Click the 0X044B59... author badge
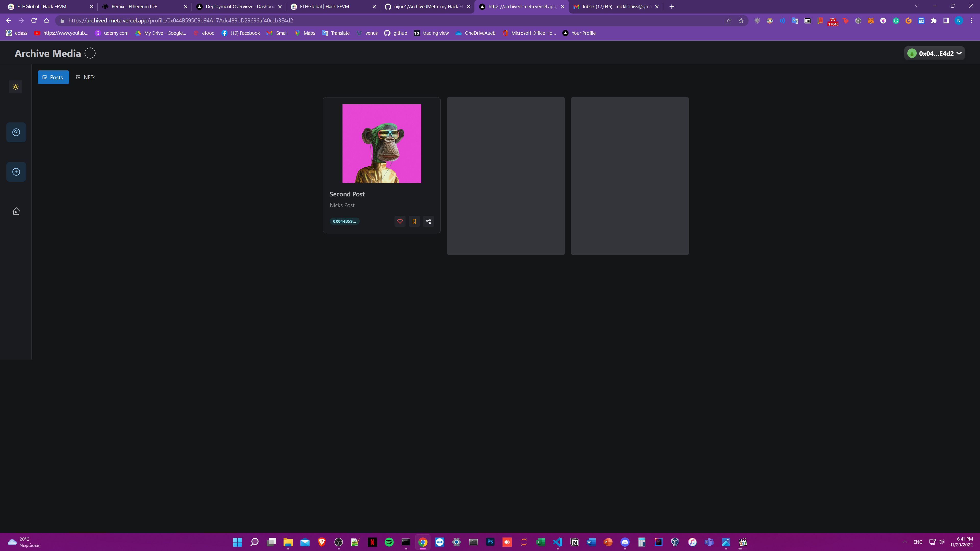This screenshot has height=551, width=980. [x=344, y=221]
